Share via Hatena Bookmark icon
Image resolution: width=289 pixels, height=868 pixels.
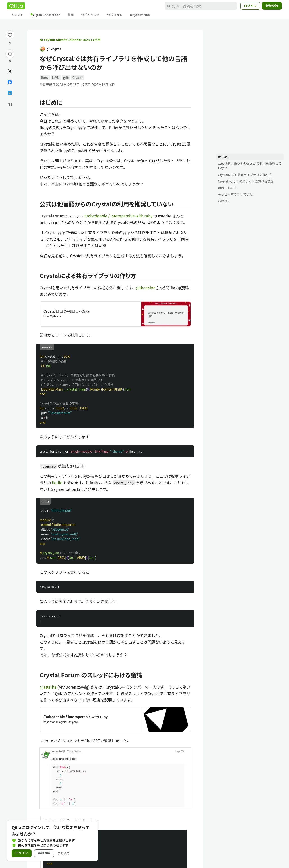pyautogui.click(x=10, y=93)
